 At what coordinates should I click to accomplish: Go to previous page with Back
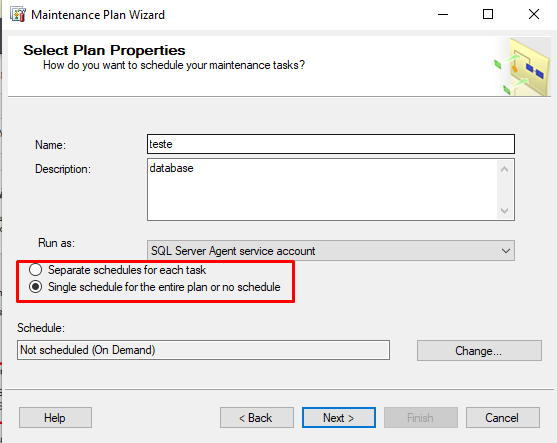point(257,418)
